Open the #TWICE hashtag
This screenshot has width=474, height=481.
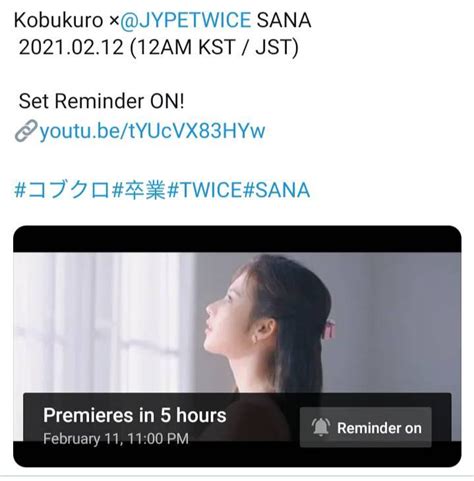[204, 190]
